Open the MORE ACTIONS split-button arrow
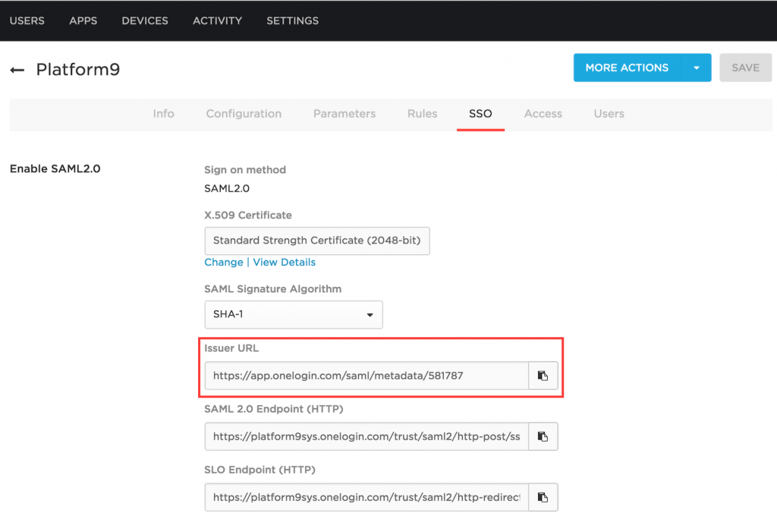777x532 pixels. 697,68
